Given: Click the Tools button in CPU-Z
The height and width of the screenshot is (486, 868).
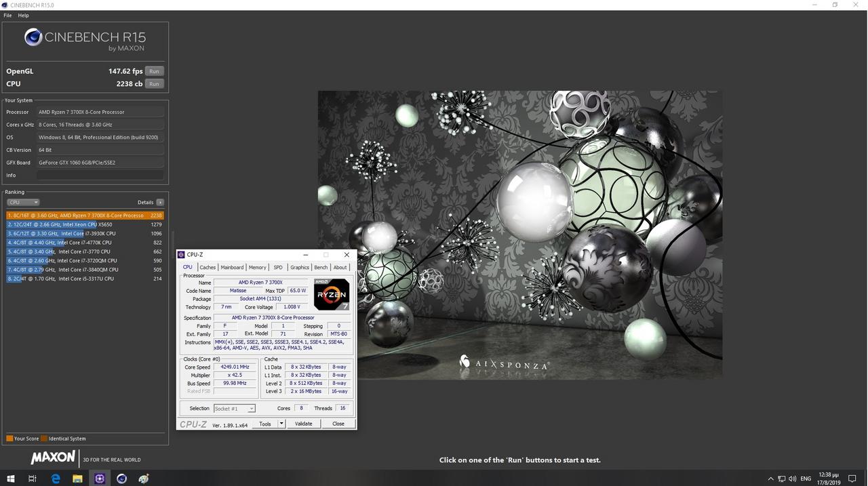Looking at the screenshot, I should click(265, 424).
